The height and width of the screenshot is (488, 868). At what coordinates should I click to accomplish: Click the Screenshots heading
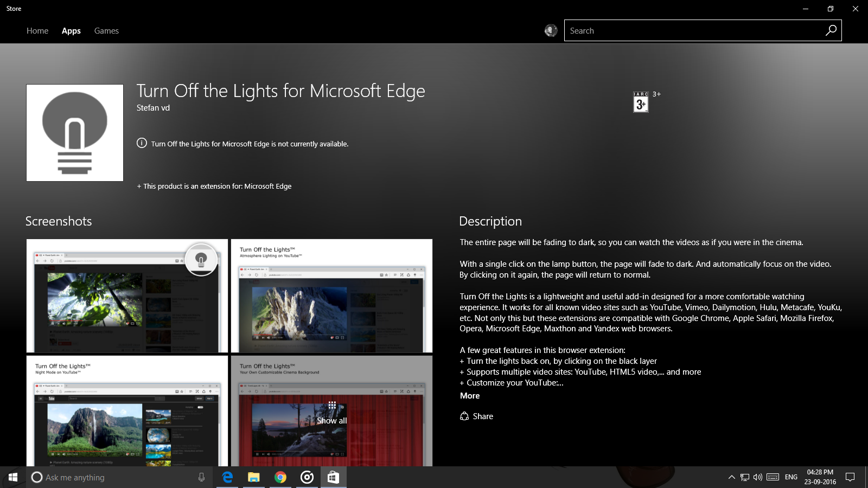[x=59, y=221]
